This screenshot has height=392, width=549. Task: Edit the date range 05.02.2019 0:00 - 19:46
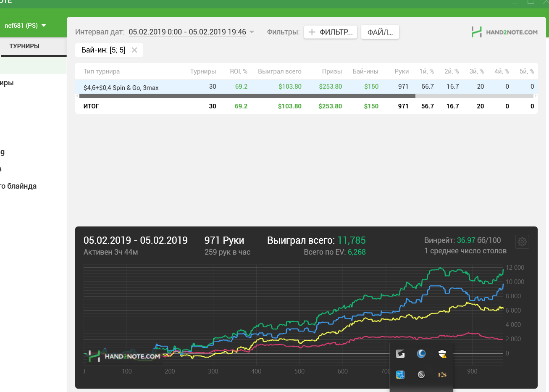[x=187, y=32]
